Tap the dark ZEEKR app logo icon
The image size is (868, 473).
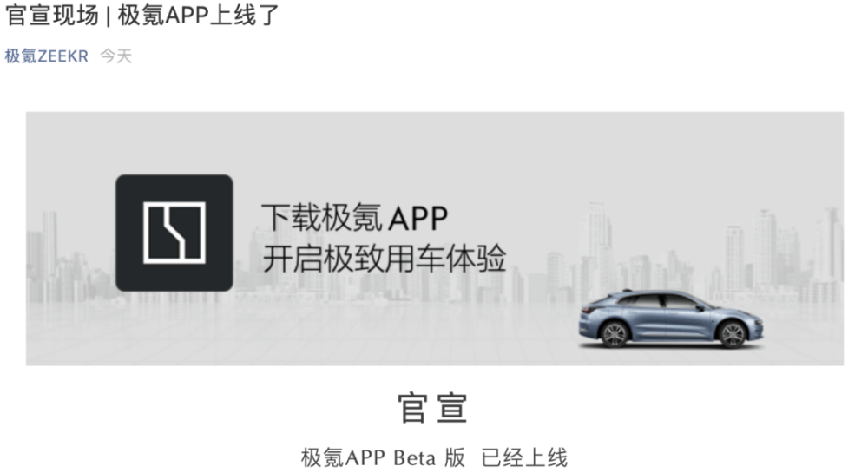tap(174, 233)
